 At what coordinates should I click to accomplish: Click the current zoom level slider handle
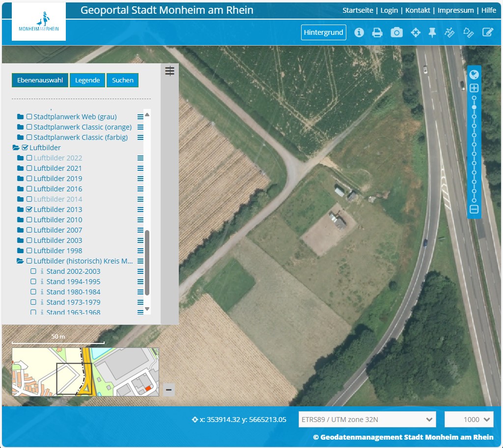tap(474, 107)
